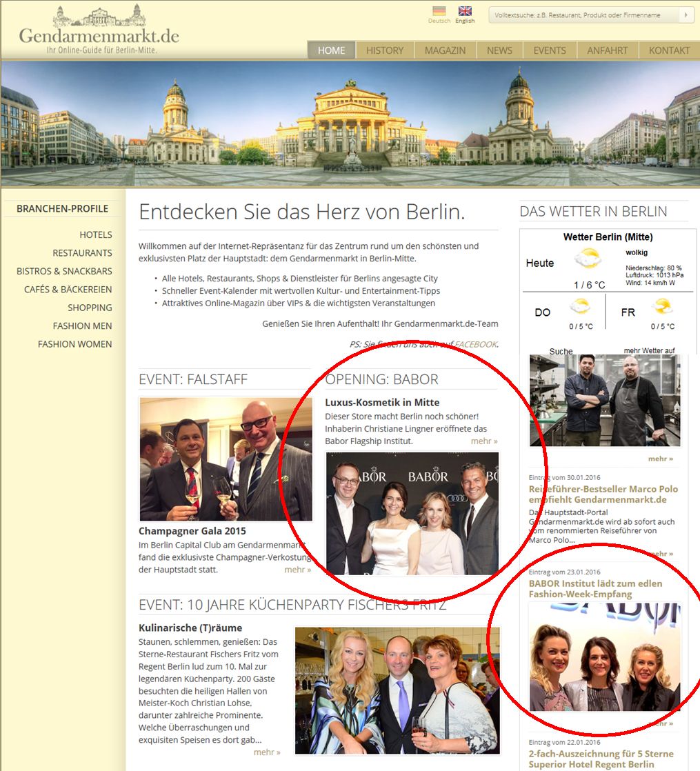Open the HOME navigation tab

[331, 50]
